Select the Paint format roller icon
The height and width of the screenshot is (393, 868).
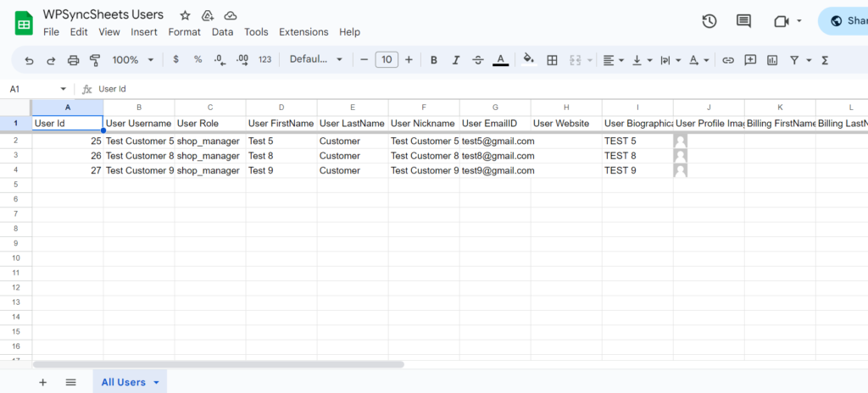(x=95, y=60)
